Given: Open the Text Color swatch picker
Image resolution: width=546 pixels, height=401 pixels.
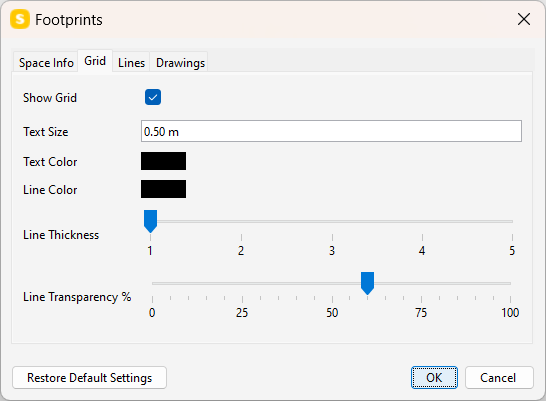Looking at the screenshot, I should pos(163,161).
